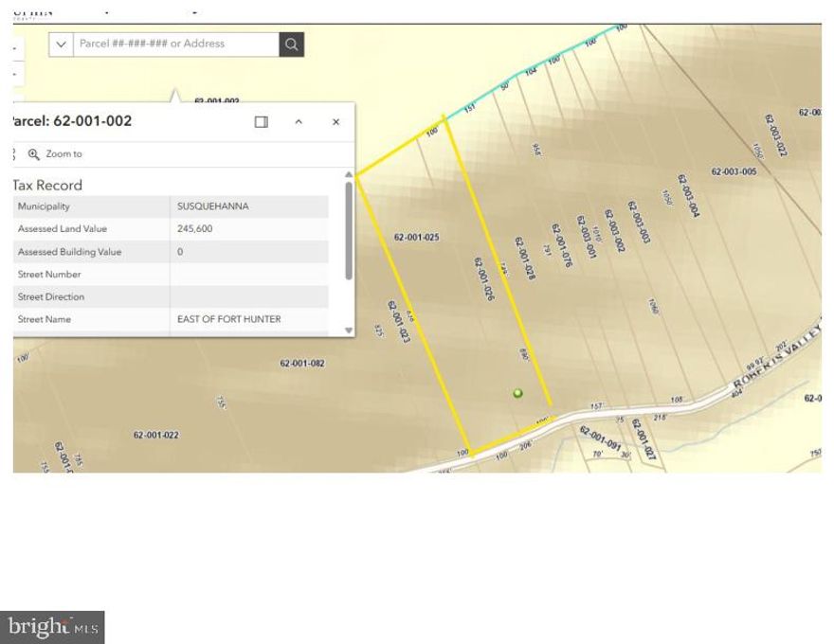Click the green parcel marker on the map
The width and height of the screenshot is (834, 644).
[517, 392]
